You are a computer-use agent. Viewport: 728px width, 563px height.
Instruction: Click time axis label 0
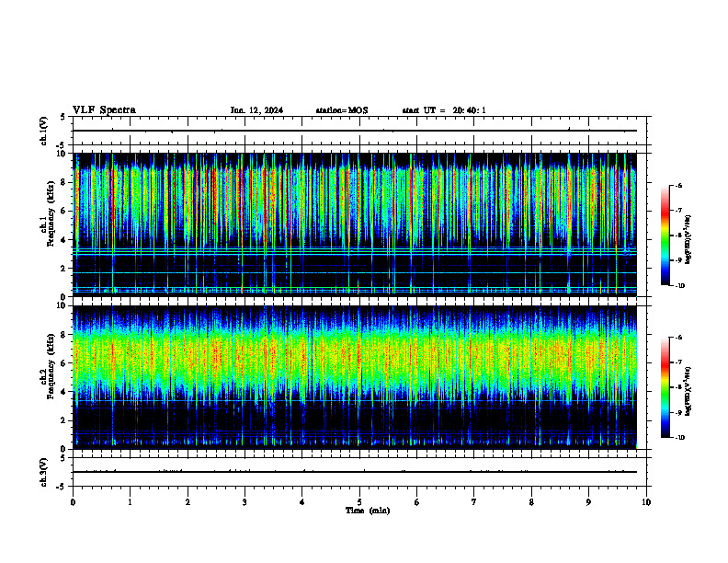pyautogui.click(x=73, y=502)
